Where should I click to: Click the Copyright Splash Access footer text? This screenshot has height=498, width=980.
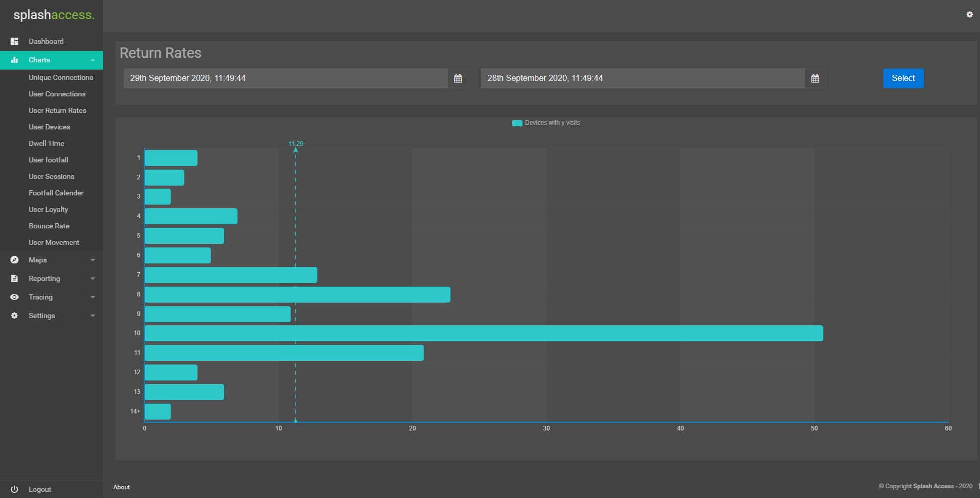(x=925, y=486)
